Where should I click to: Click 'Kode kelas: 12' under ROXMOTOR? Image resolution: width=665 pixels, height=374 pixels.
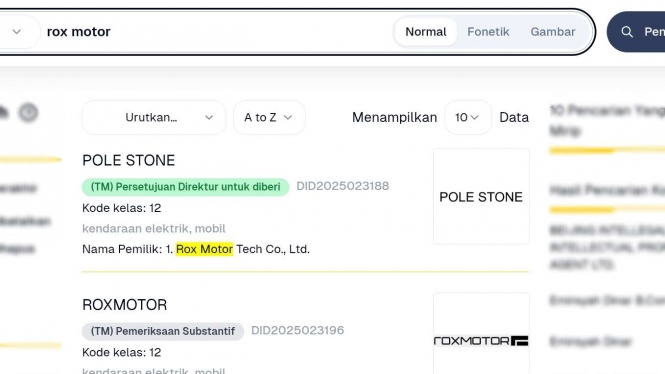tap(122, 352)
